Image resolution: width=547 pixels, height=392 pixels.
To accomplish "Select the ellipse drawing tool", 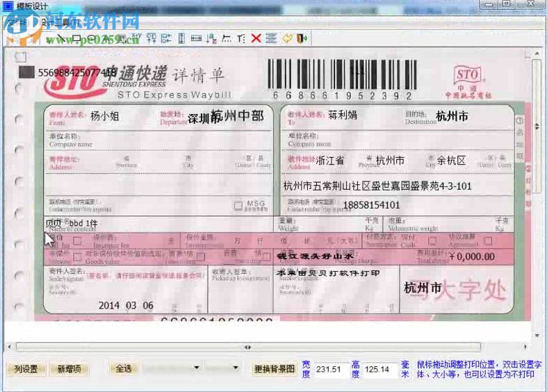I will (92, 38).
